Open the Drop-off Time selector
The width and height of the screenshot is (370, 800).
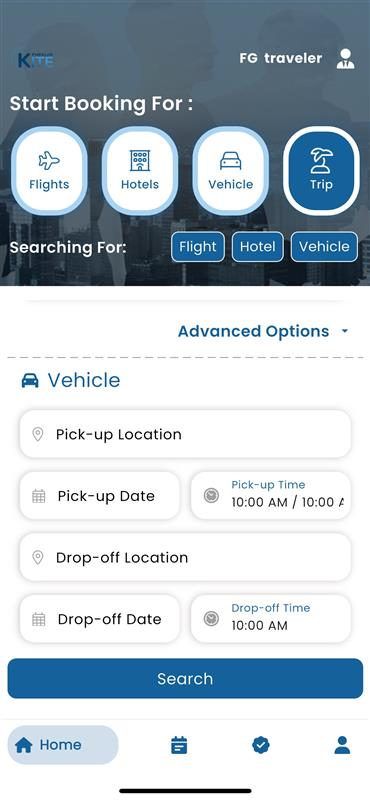pyautogui.click(x=271, y=618)
